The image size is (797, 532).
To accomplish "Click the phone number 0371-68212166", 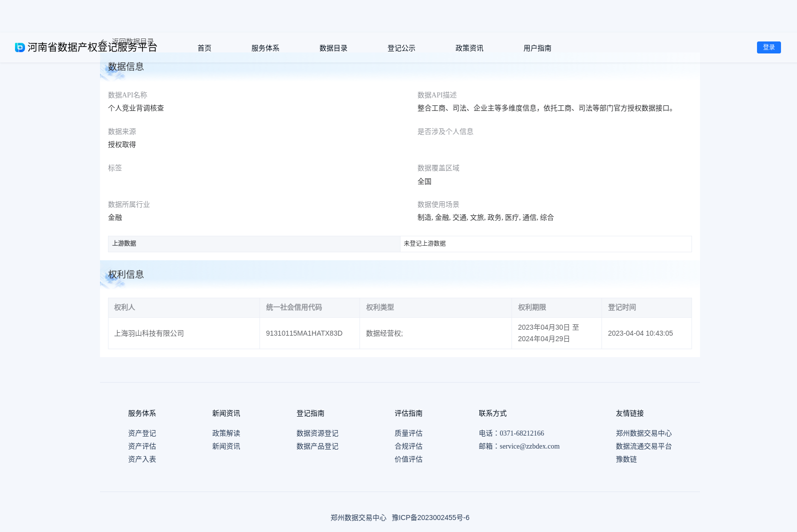I will pyautogui.click(x=522, y=433).
